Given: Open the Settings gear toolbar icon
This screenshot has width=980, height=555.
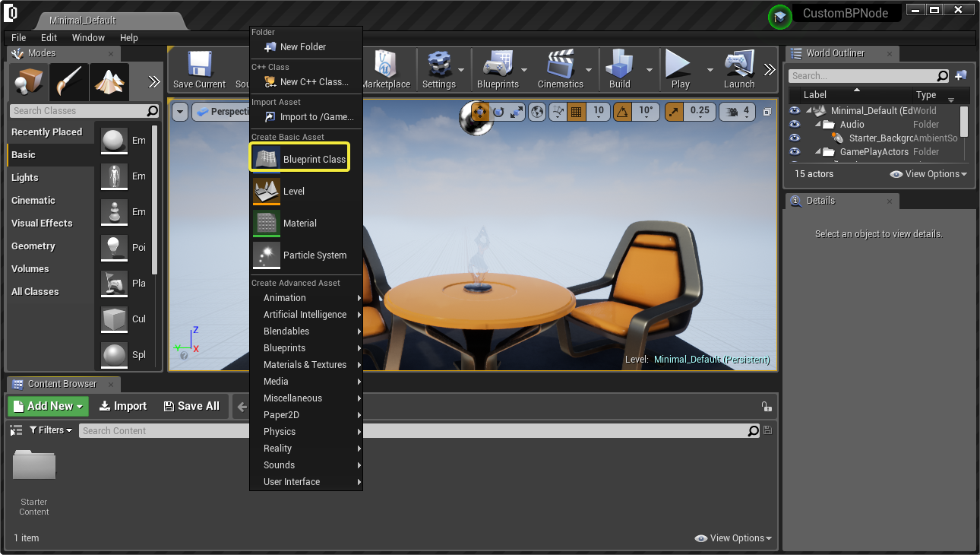Looking at the screenshot, I should coord(438,65).
